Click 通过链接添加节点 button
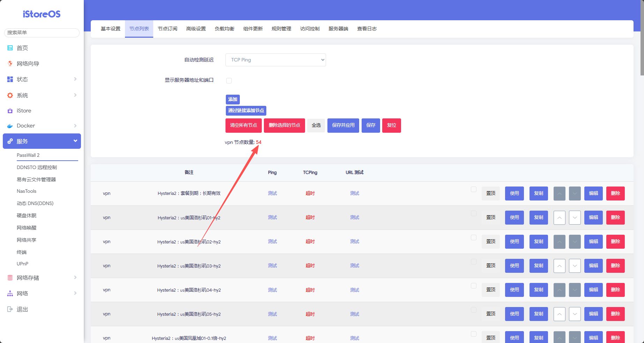This screenshot has height=343, width=644. 246,111
